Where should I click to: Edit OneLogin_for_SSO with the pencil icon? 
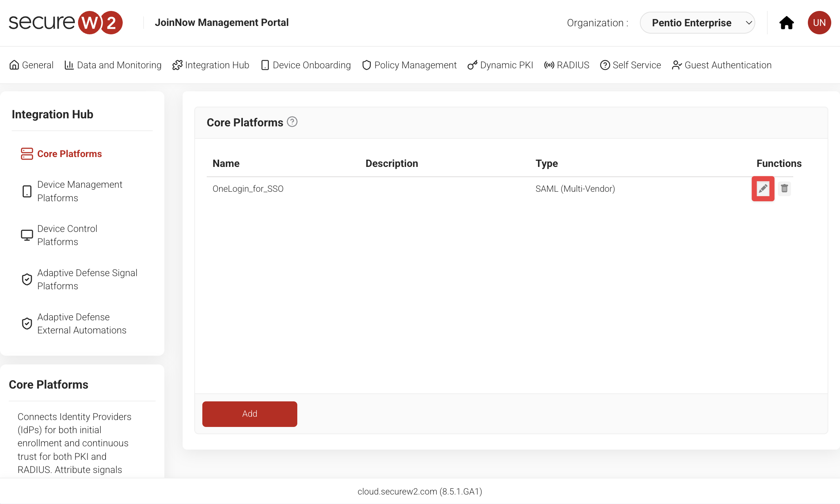pos(763,188)
